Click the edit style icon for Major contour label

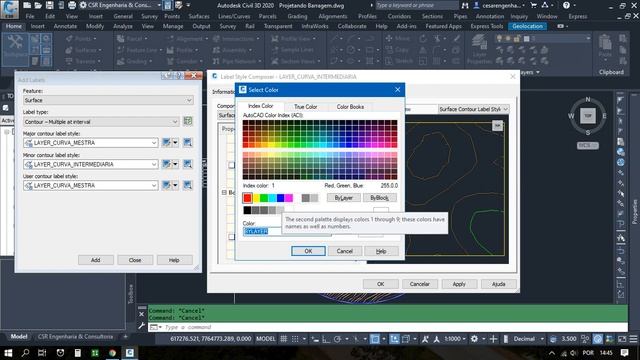tap(167, 142)
